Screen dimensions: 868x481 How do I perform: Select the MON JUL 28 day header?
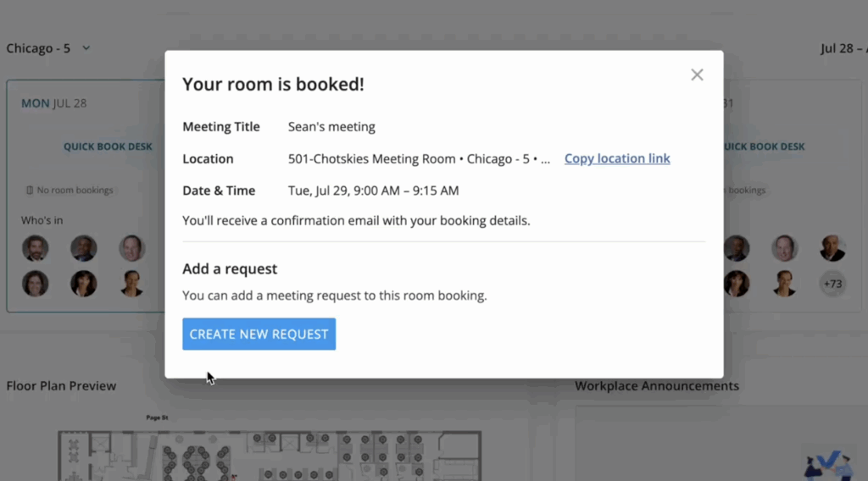coord(53,103)
